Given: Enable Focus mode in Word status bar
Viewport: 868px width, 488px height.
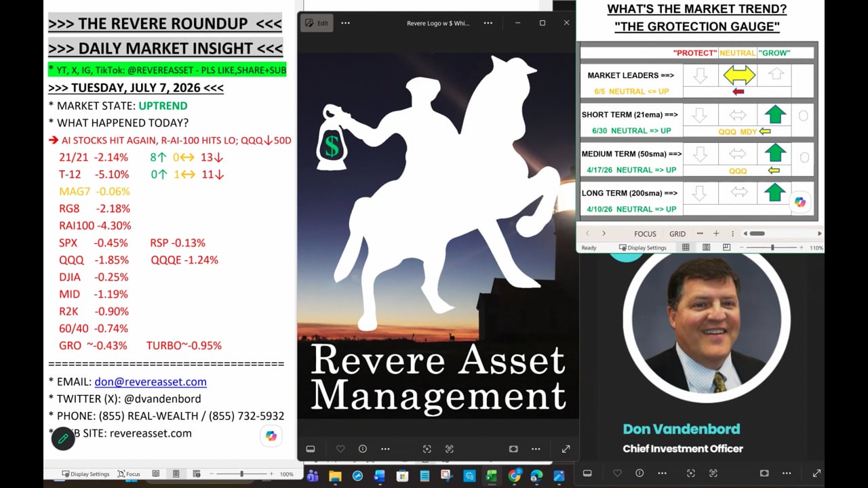Looking at the screenshot, I should (129, 474).
